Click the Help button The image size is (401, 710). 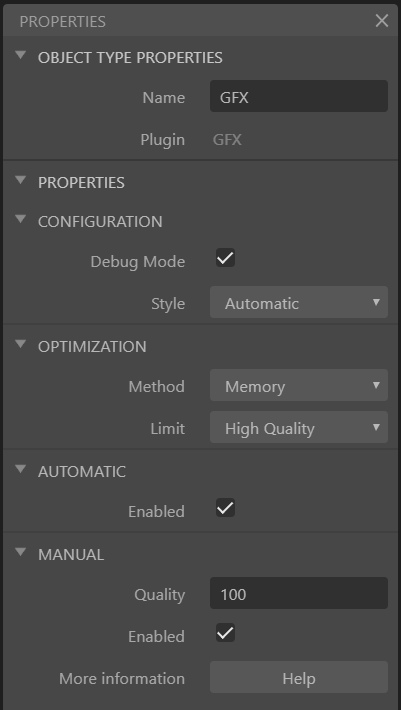299,677
